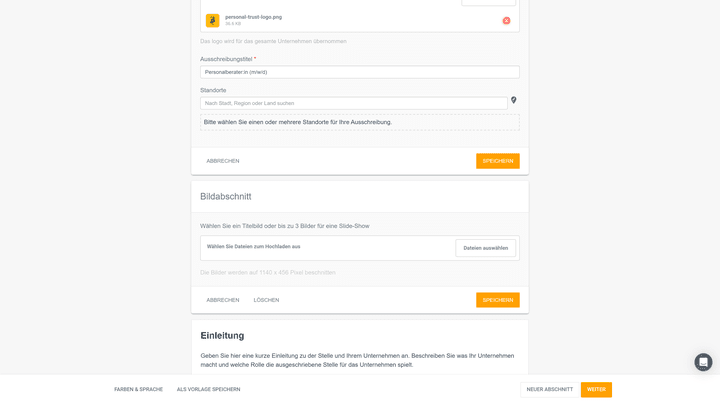Click the yellow logo file thumbnail
This screenshot has height=405, width=720.
(x=212, y=20)
